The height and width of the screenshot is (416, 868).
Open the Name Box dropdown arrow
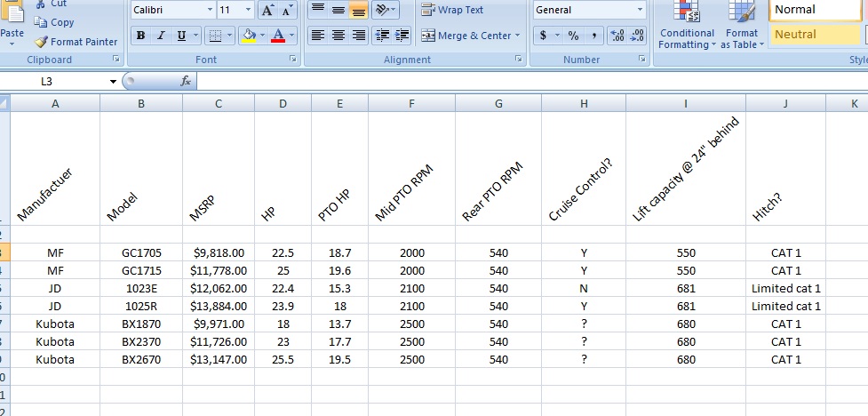click(x=114, y=82)
